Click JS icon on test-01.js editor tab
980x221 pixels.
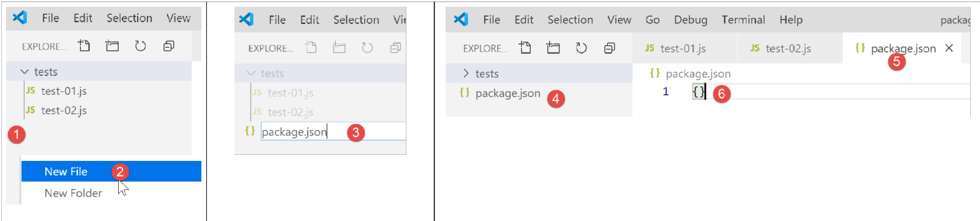point(649,48)
